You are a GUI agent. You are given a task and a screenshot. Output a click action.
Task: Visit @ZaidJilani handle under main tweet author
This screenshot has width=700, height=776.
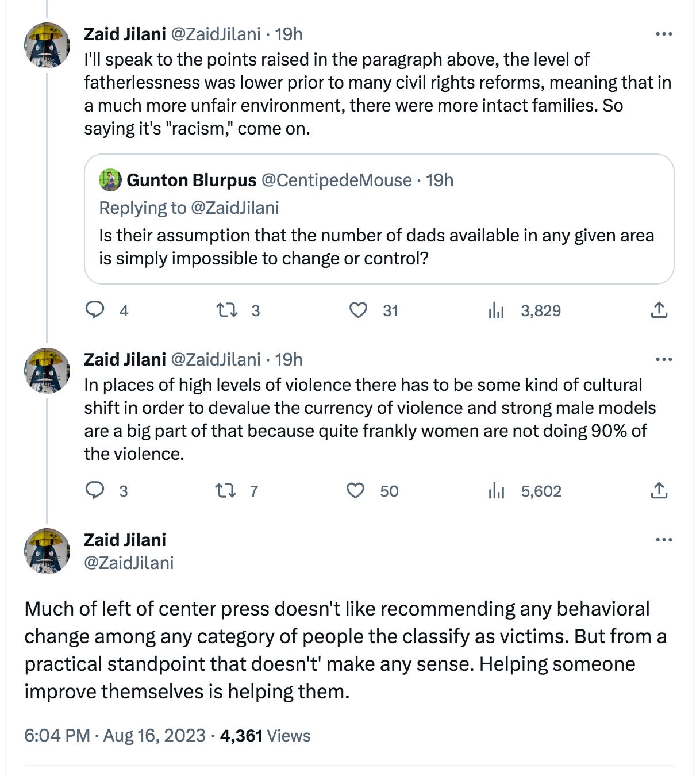129,563
